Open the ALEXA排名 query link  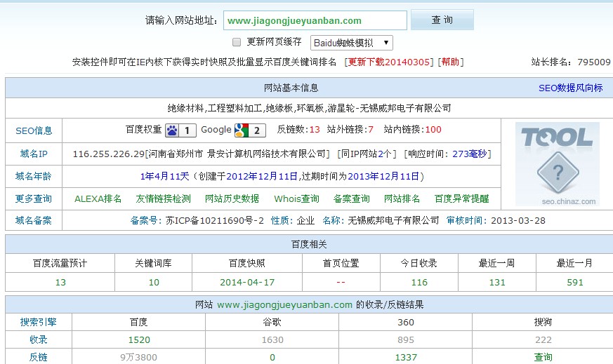tap(98, 198)
